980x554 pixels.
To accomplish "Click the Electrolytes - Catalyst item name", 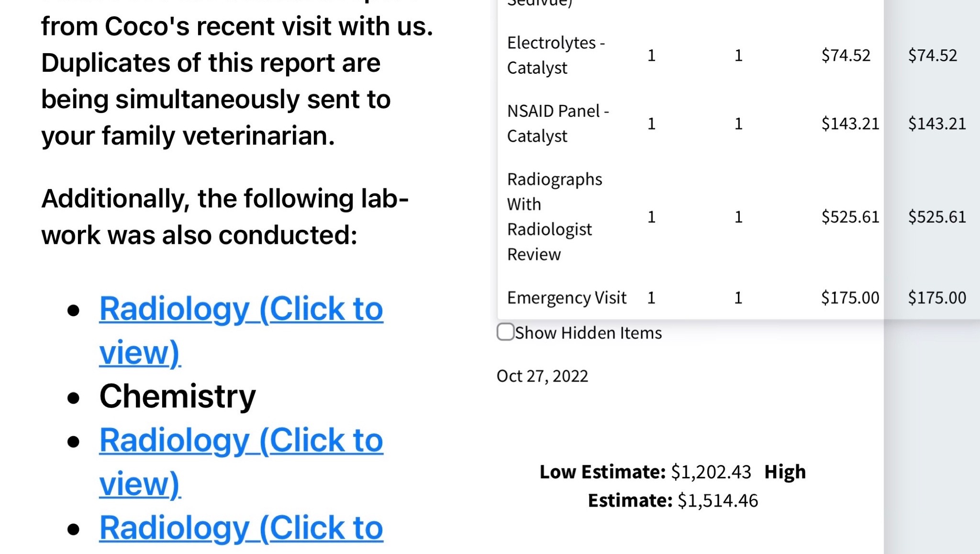I will click(x=555, y=56).
